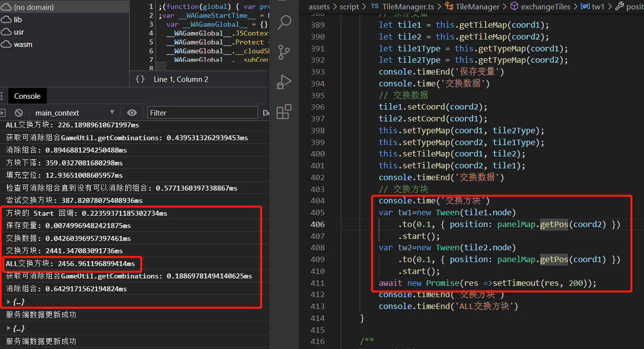Click the cloud icon beside lib
This screenshot has height=349, width=644.
(6, 20)
